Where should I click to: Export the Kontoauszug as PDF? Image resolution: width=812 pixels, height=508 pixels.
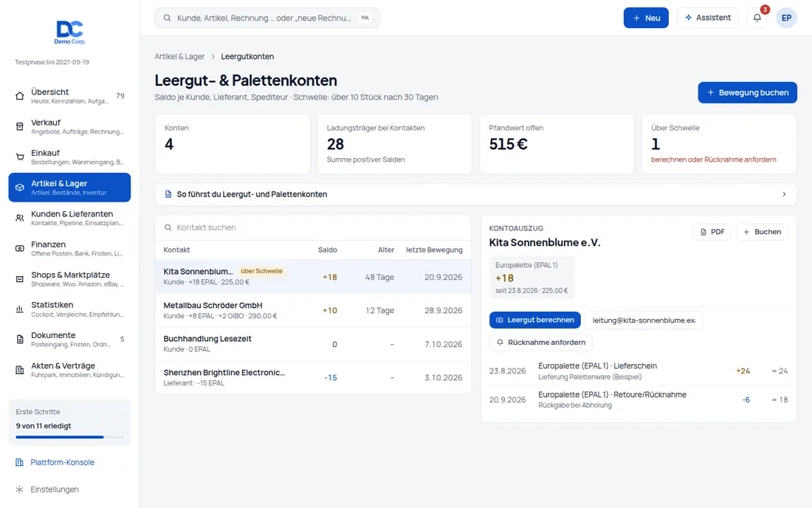coord(712,232)
